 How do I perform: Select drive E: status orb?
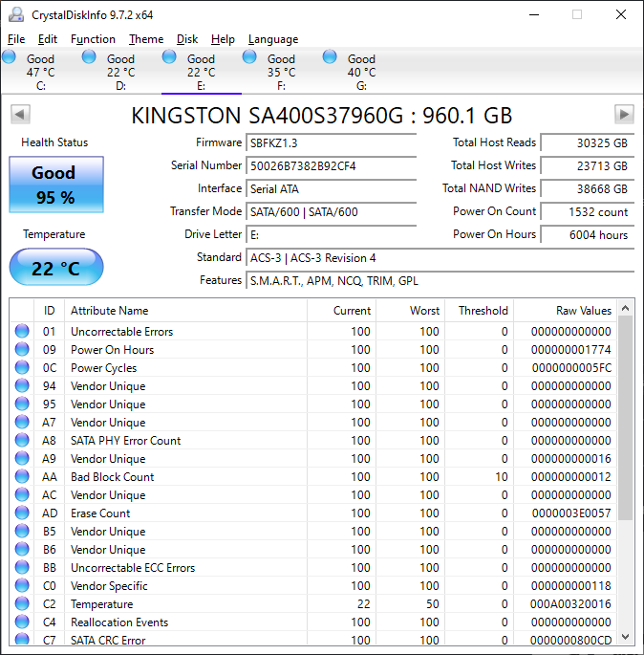pyautogui.click(x=169, y=56)
